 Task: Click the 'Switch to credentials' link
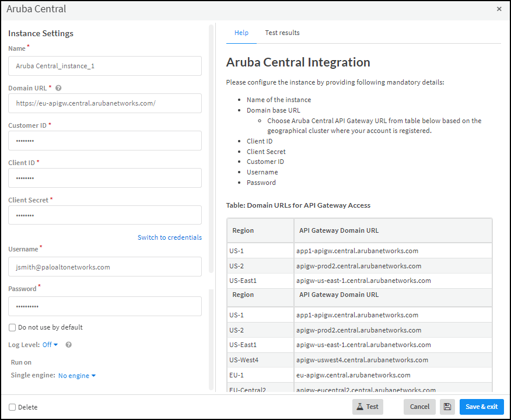[169, 237]
